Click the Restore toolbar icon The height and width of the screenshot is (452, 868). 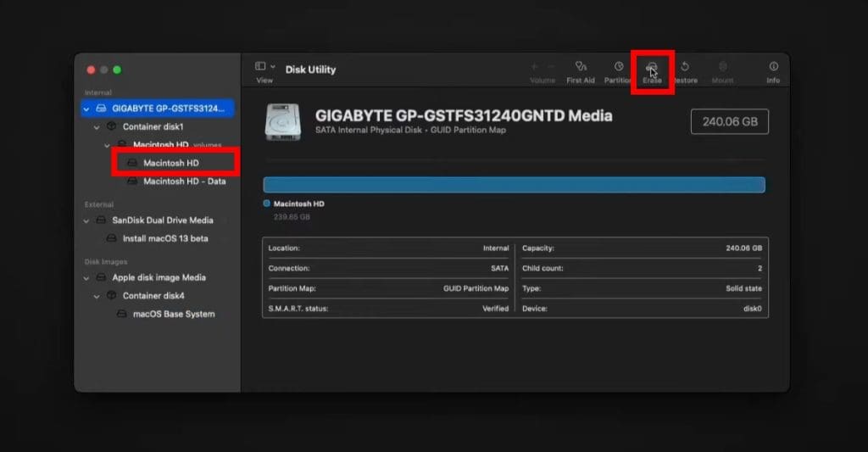click(x=685, y=68)
